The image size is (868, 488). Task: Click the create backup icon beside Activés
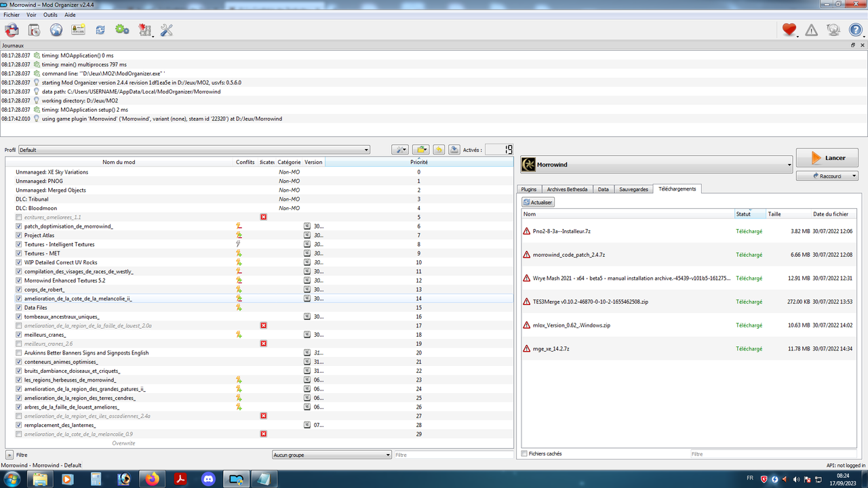click(x=454, y=150)
